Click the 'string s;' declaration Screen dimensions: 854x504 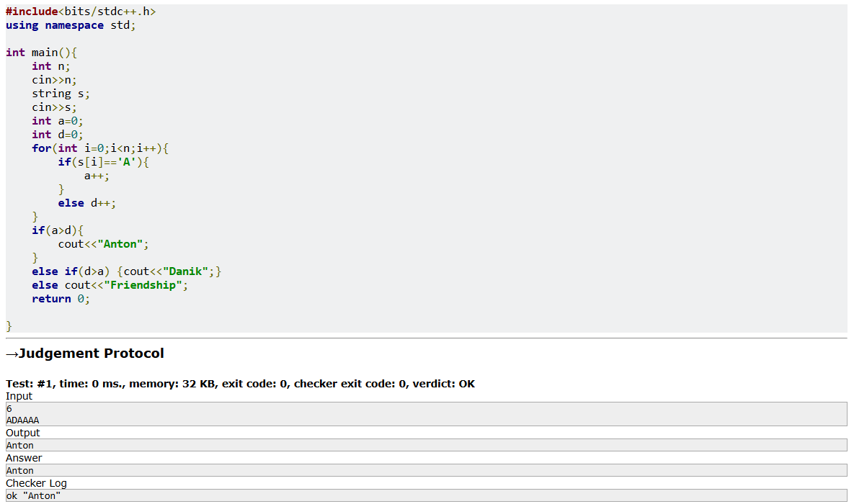[61, 94]
